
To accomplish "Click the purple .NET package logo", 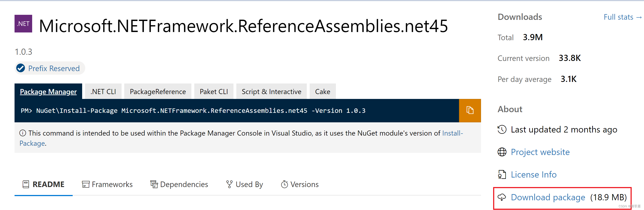I will 23,24.
